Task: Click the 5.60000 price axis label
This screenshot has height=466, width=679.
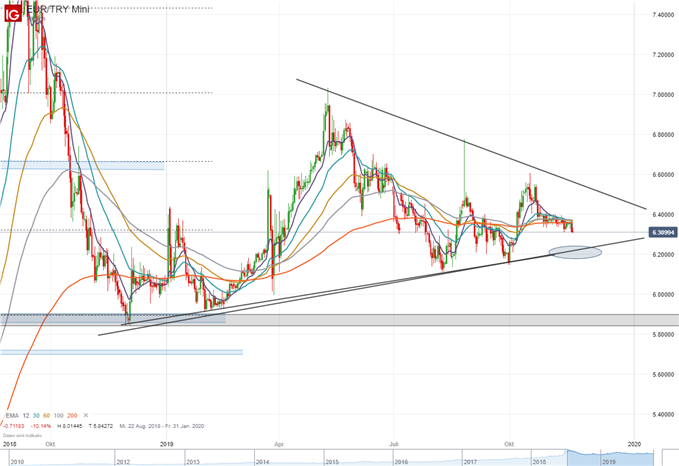Action: click(663, 374)
